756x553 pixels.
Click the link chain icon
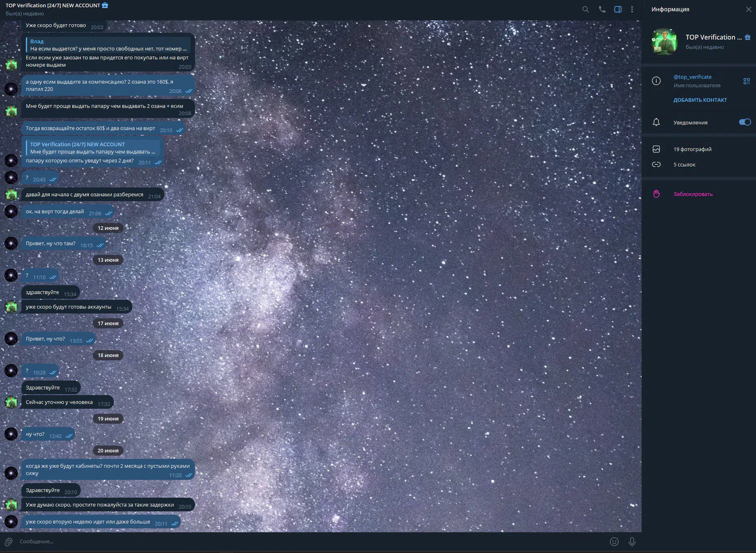656,164
